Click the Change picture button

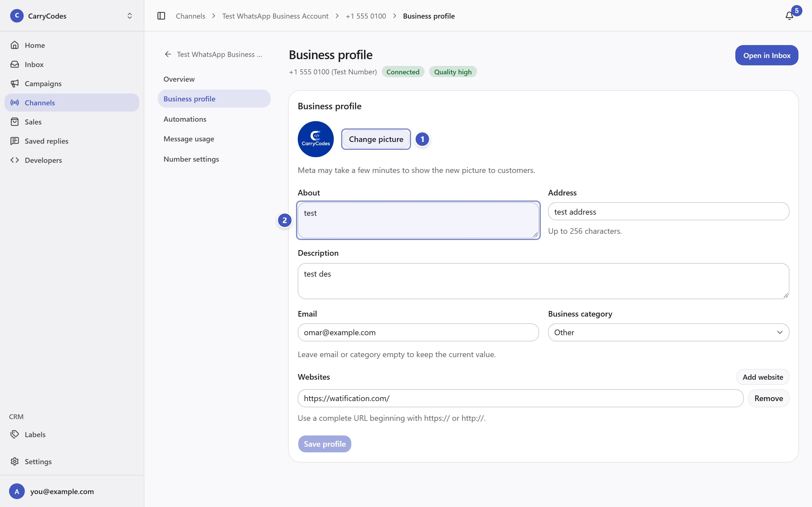pyautogui.click(x=376, y=139)
